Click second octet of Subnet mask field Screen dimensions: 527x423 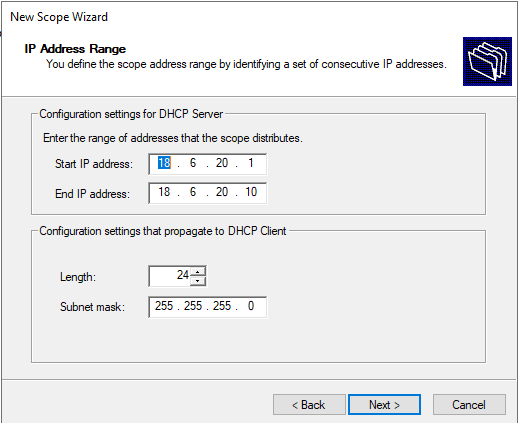(193, 306)
